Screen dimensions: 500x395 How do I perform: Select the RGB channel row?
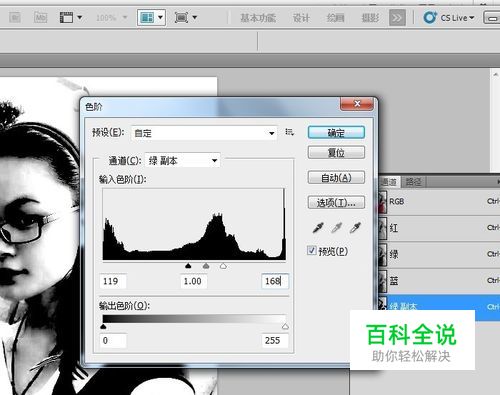[439, 202]
